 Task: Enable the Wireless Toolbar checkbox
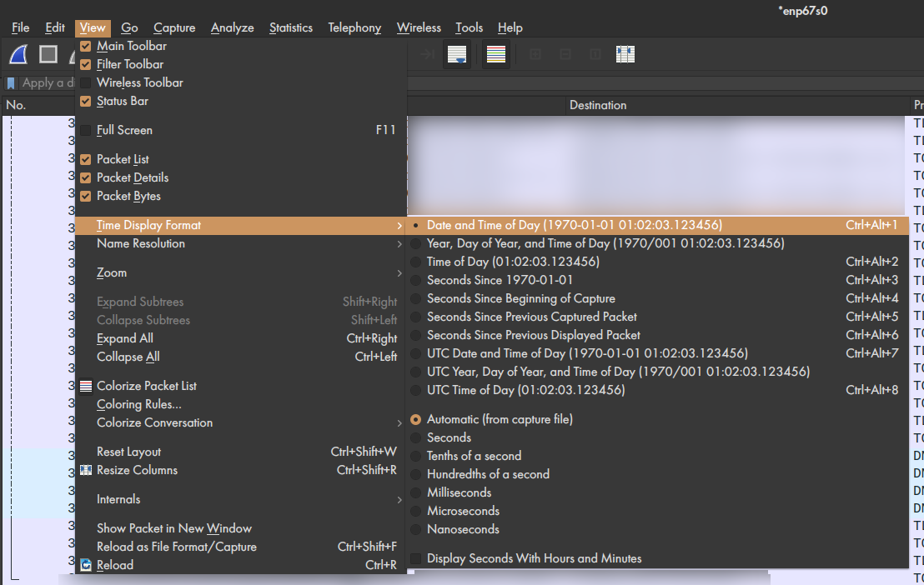[x=86, y=82]
